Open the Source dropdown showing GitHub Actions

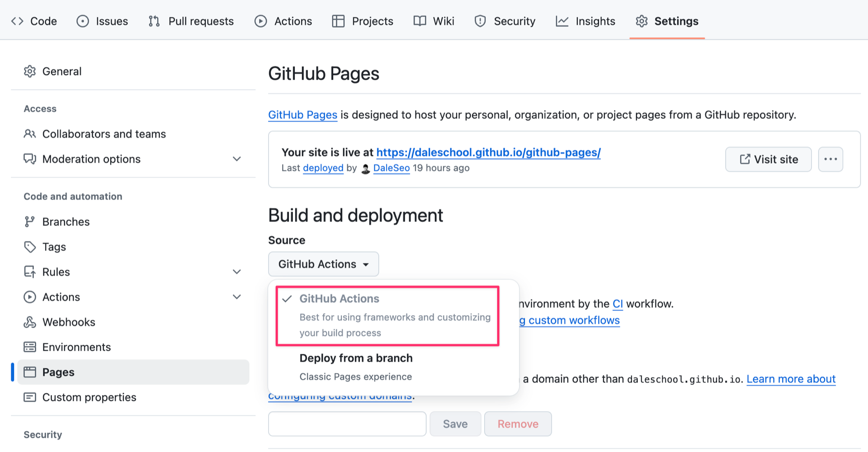point(323,264)
